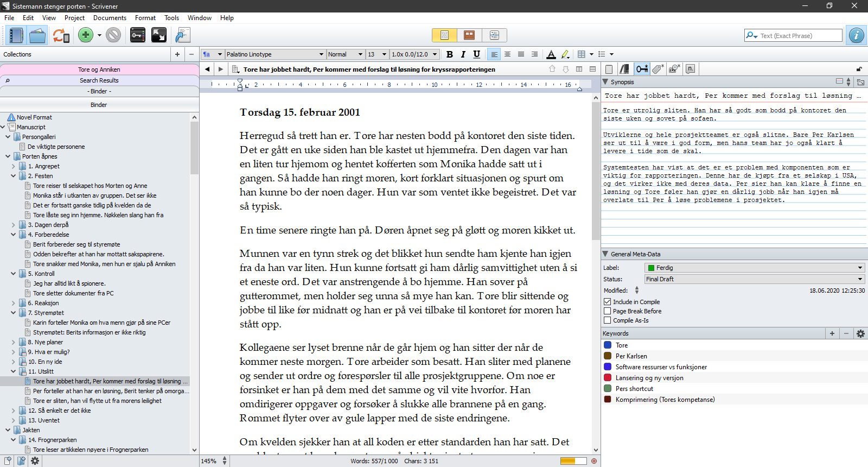
Task: Open the Status Final Draft dropdown
Action: click(754, 279)
